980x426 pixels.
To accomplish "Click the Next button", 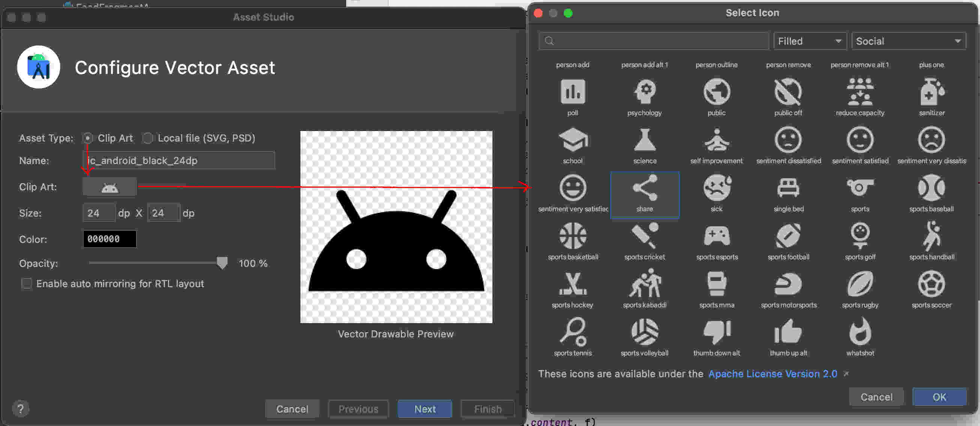I will (x=425, y=409).
